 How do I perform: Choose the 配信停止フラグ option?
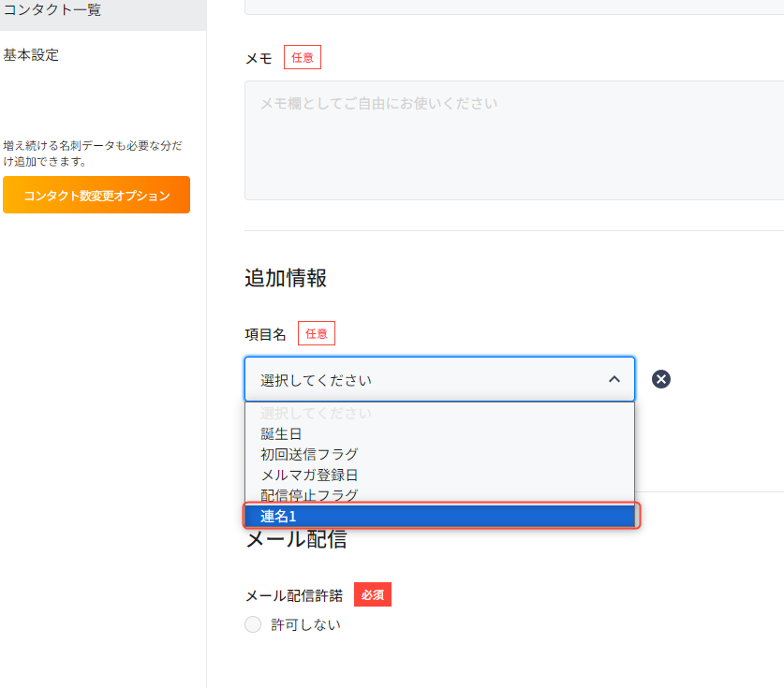click(x=309, y=494)
